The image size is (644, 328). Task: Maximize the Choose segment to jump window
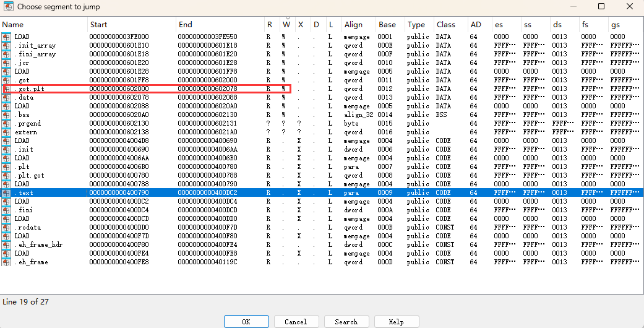click(x=601, y=6)
